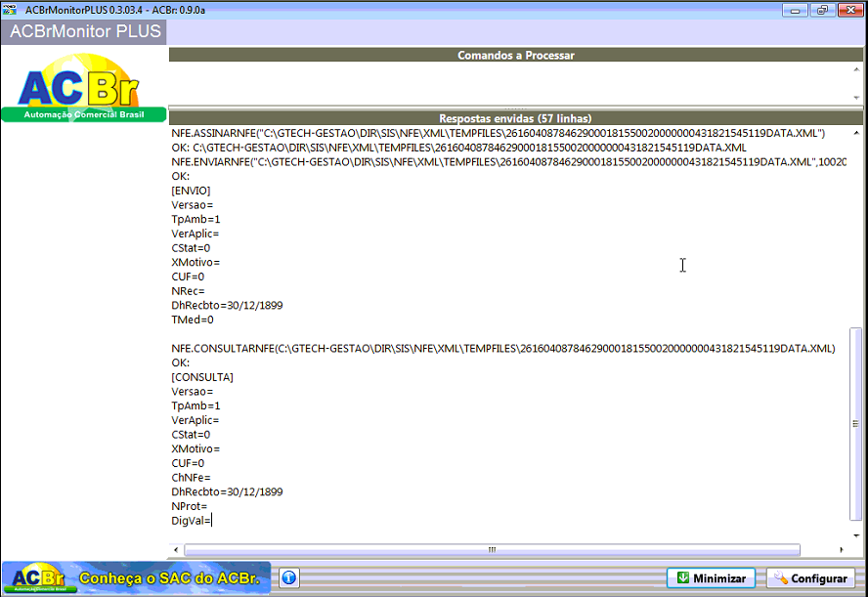Click the [CONSULTA] section line

tap(202, 377)
